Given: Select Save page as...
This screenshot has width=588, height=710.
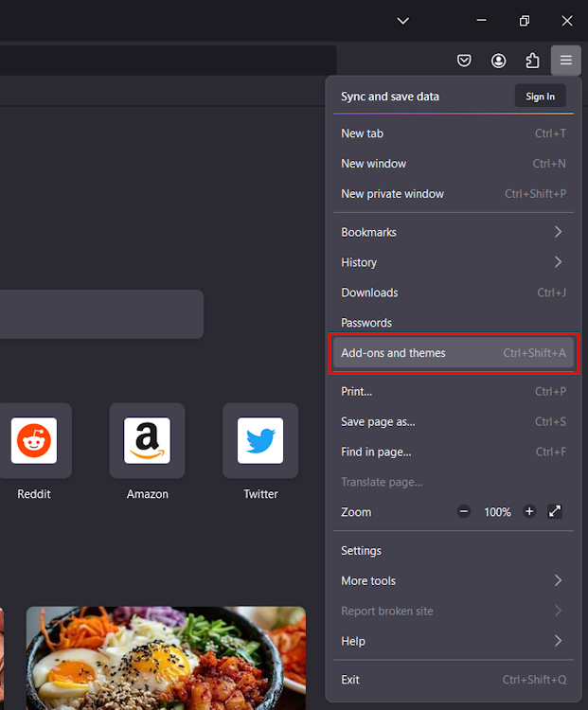Looking at the screenshot, I should tap(454, 421).
